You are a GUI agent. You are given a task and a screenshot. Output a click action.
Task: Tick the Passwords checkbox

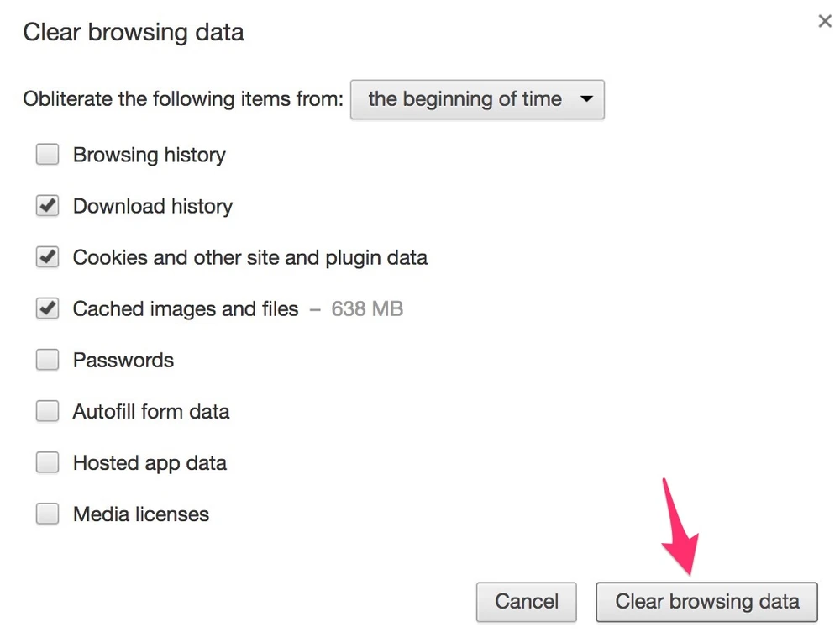tap(48, 360)
